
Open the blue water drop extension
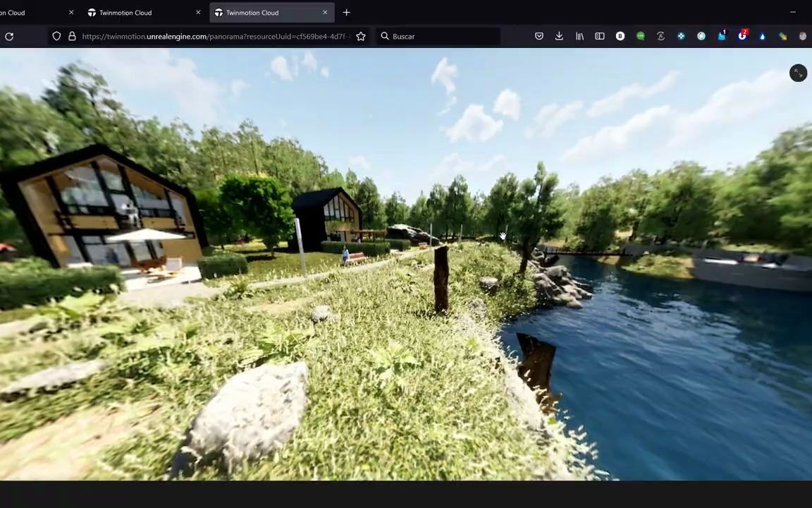[x=762, y=36]
